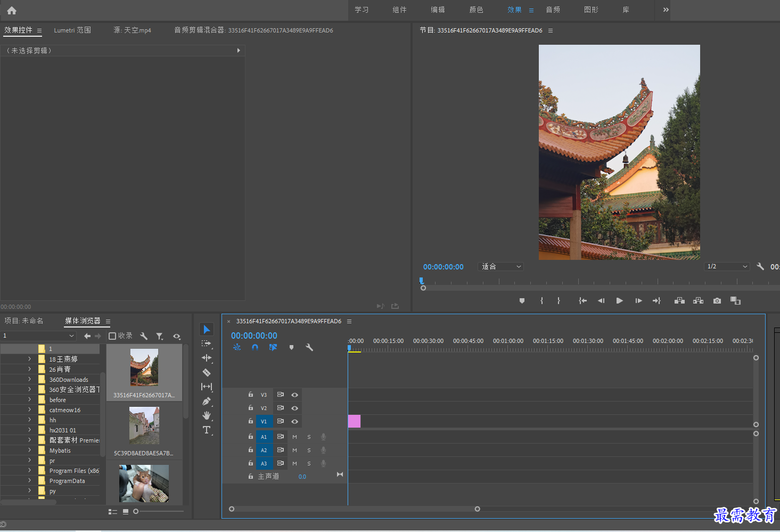Go to Out point
780x532 pixels.
[656, 301]
